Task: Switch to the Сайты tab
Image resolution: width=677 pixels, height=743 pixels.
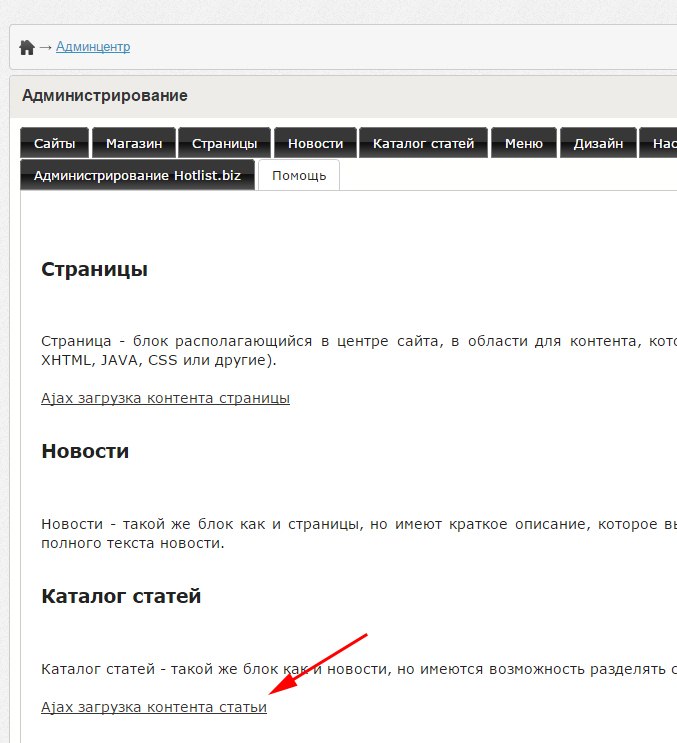Action: tap(54, 143)
